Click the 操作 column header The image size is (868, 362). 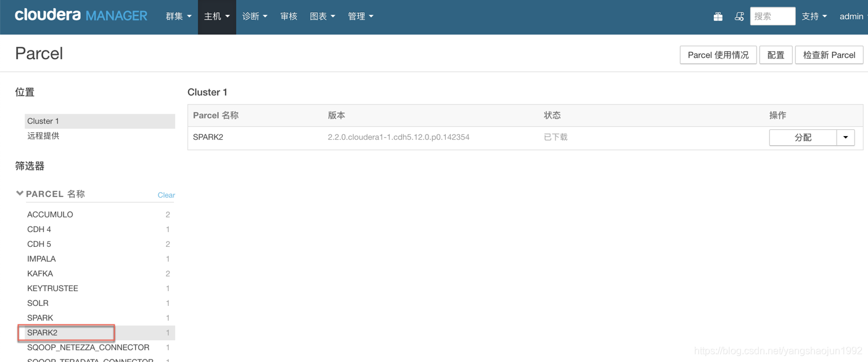(x=778, y=116)
